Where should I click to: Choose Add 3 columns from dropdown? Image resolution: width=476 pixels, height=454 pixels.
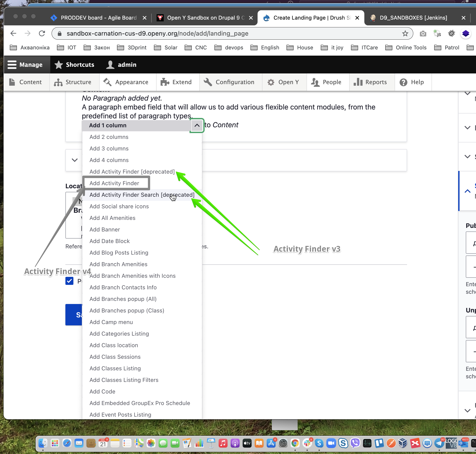pos(142,149)
